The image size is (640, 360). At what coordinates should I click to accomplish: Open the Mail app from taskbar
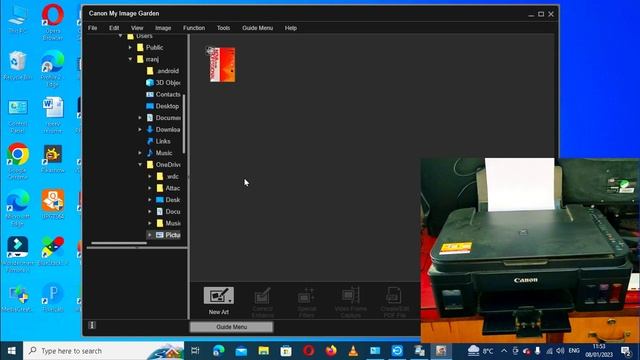tap(241, 351)
